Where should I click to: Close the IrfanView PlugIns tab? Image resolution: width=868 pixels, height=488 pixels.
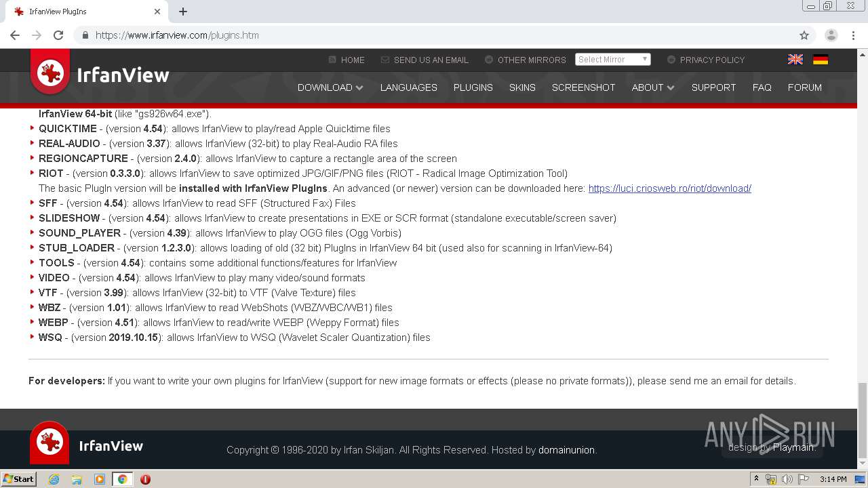tap(157, 12)
